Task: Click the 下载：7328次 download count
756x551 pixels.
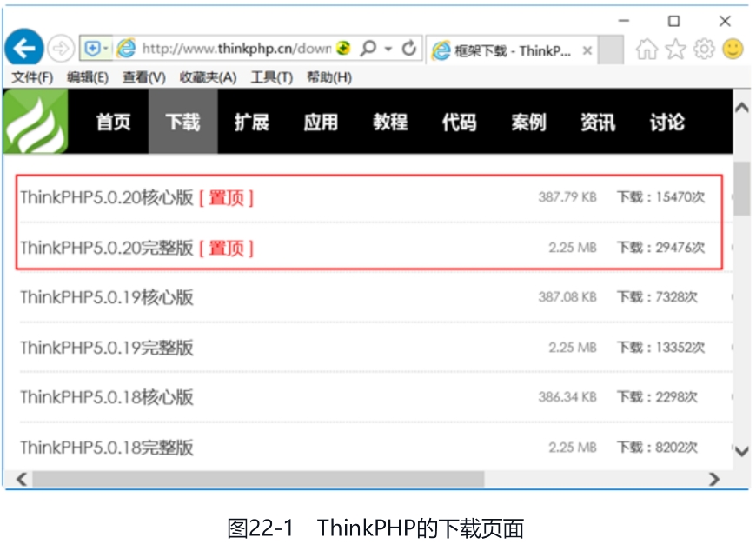Action: pos(658,297)
